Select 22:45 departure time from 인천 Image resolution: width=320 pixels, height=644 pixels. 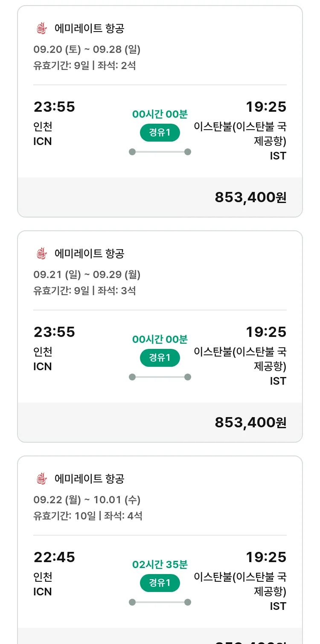click(x=54, y=557)
